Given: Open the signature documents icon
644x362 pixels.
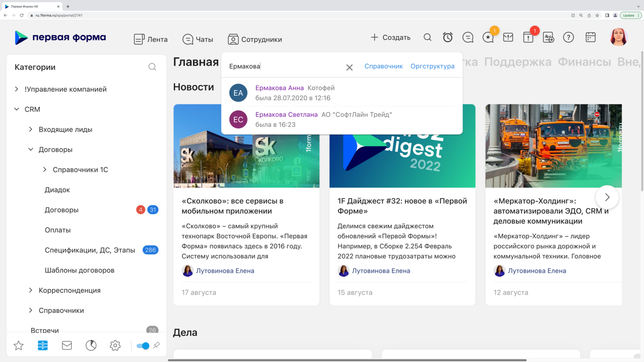Looking at the screenshot, I should [548, 37].
